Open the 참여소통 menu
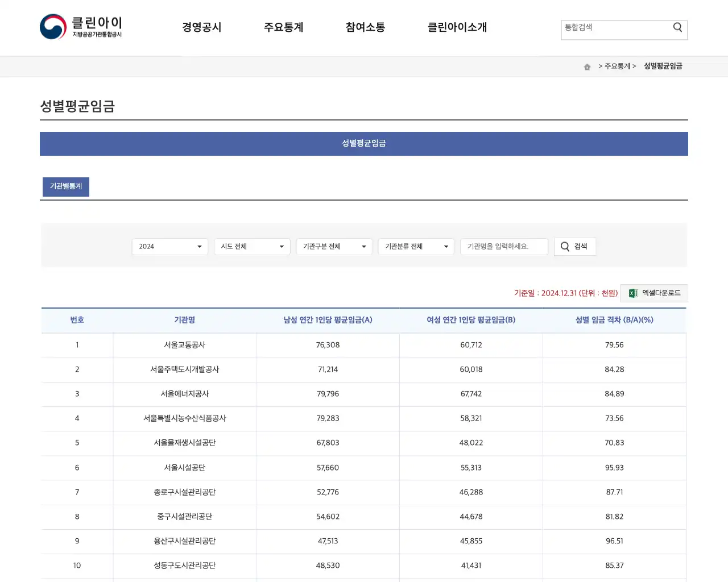The height and width of the screenshot is (582, 728). tap(365, 27)
